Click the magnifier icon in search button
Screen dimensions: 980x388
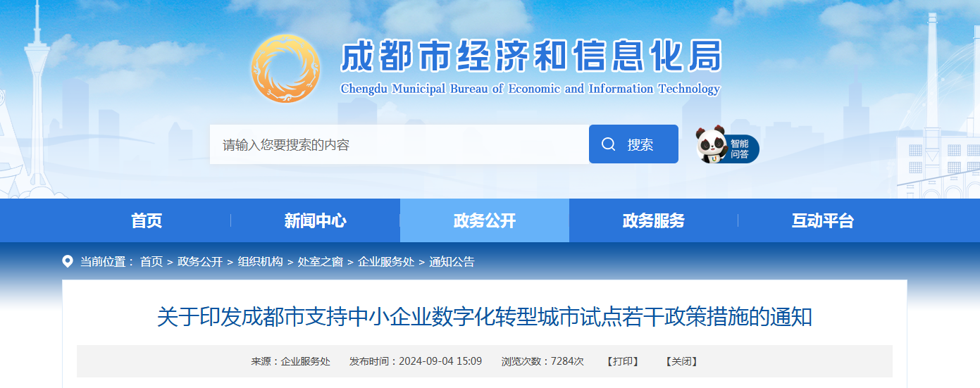point(609,144)
